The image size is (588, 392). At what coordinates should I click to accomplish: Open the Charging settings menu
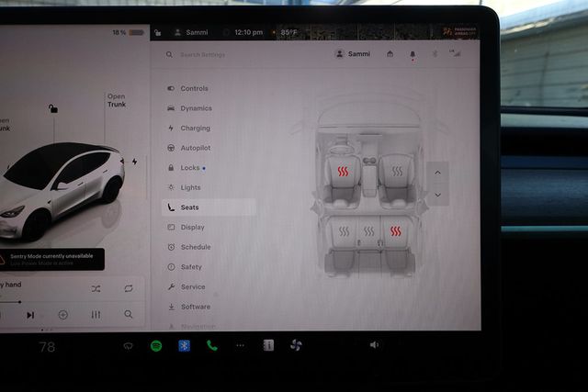tap(188, 129)
